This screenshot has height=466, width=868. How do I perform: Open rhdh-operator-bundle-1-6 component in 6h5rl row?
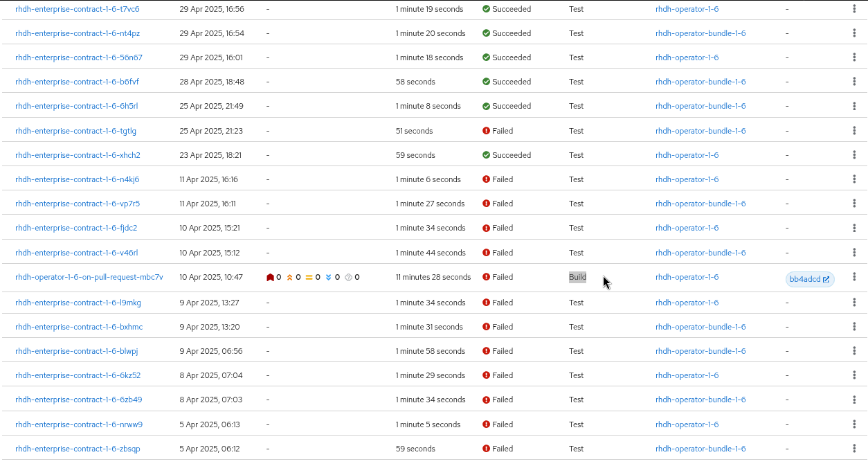700,106
